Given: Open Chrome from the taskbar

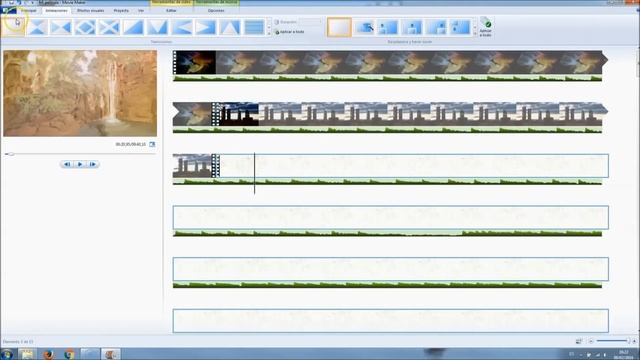Looking at the screenshot, I should [69, 354].
